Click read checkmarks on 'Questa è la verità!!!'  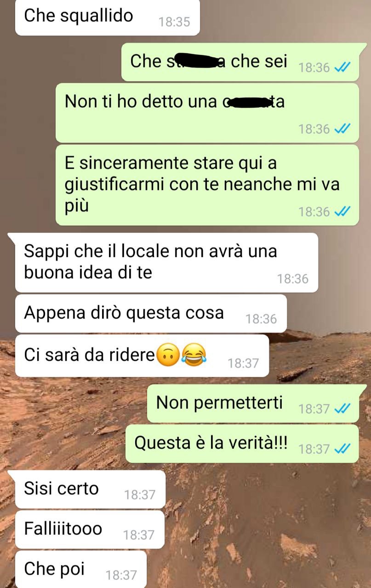coord(342,448)
